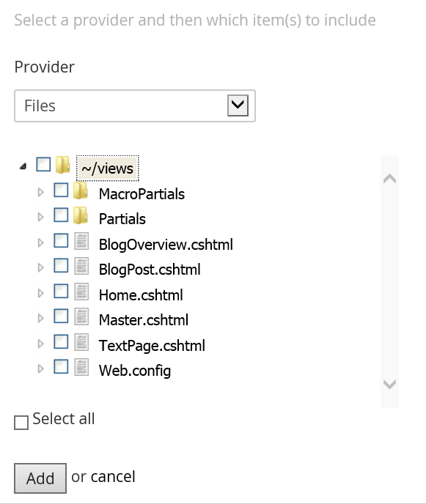
Task: Click the scroll down arrow in tree
Action: point(389,384)
